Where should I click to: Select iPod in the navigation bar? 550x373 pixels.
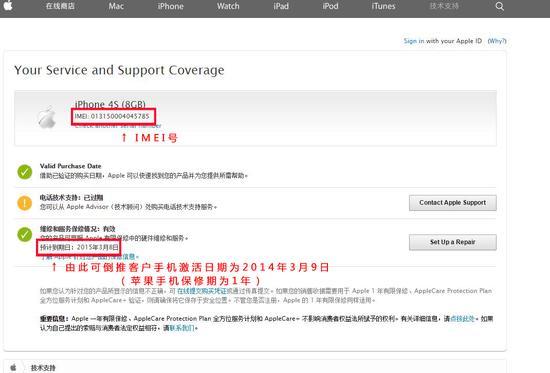click(330, 6)
